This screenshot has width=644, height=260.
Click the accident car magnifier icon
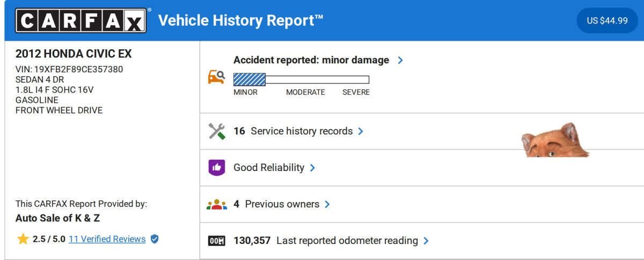coord(216,77)
